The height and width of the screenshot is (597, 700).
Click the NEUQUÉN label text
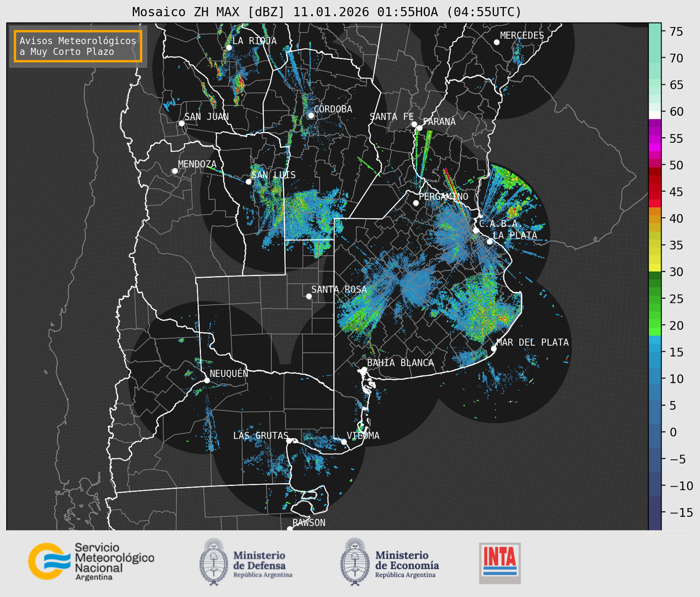pyautogui.click(x=229, y=373)
